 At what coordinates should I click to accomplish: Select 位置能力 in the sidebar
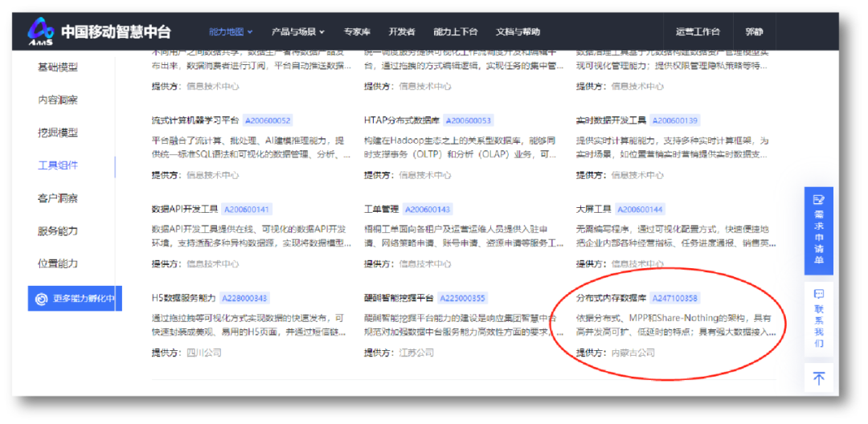point(58,263)
